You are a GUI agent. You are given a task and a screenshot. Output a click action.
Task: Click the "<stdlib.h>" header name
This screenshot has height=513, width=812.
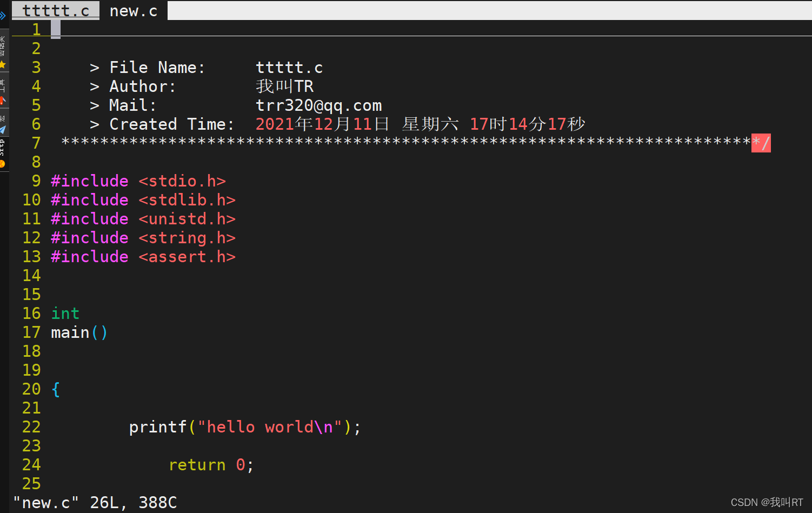[187, 200]
